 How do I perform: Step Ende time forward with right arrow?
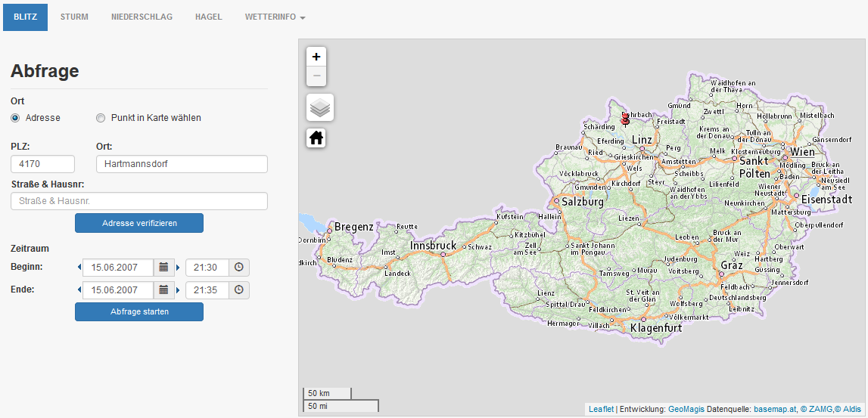click(x=179, y=290)
